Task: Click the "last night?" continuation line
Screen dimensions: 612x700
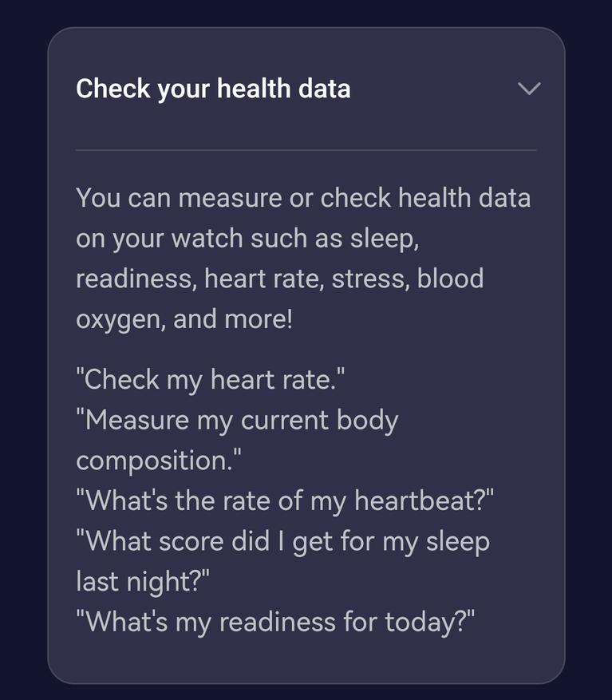Action: point(143,581)
